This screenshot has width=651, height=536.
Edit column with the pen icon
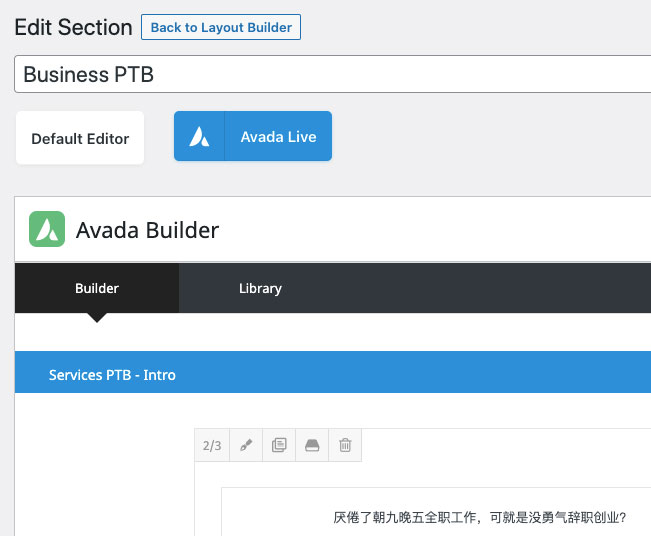click(x=246, y=445)
